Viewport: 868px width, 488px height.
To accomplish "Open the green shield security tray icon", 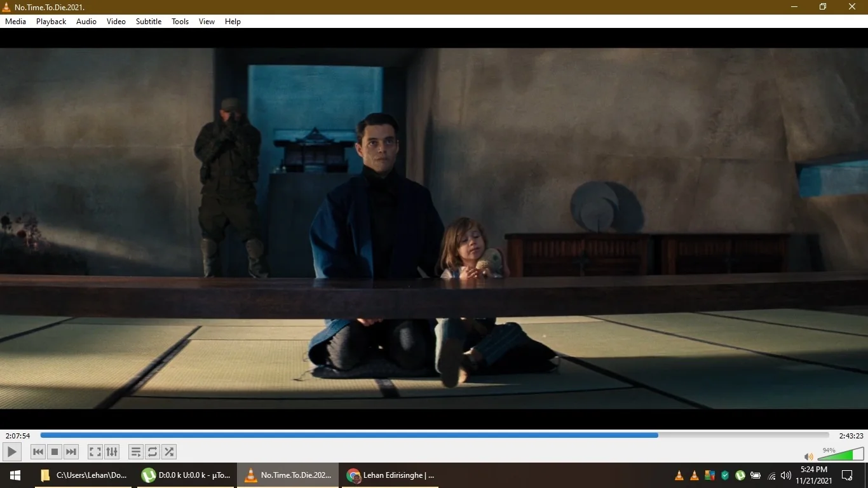I will 725,475.
